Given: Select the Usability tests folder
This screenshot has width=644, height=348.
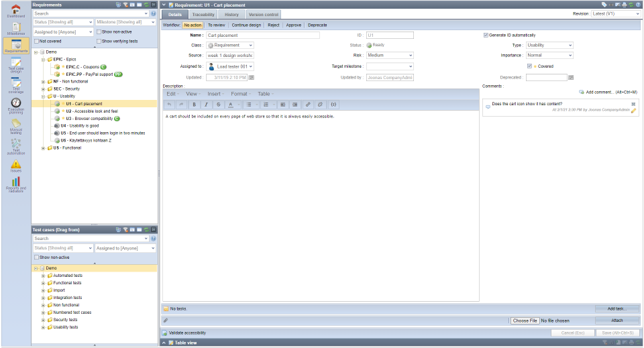Looking at the screenshot, I should pyautogui.click(x=65, y=327).
